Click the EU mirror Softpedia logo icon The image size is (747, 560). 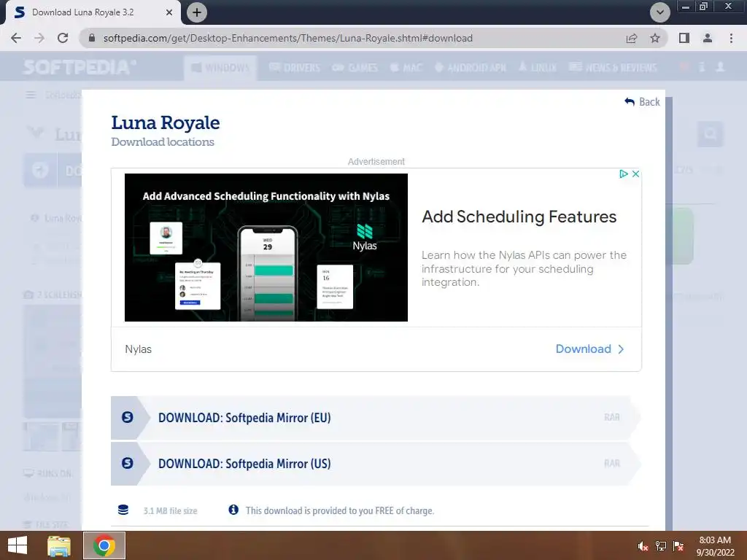click(127, 418)
